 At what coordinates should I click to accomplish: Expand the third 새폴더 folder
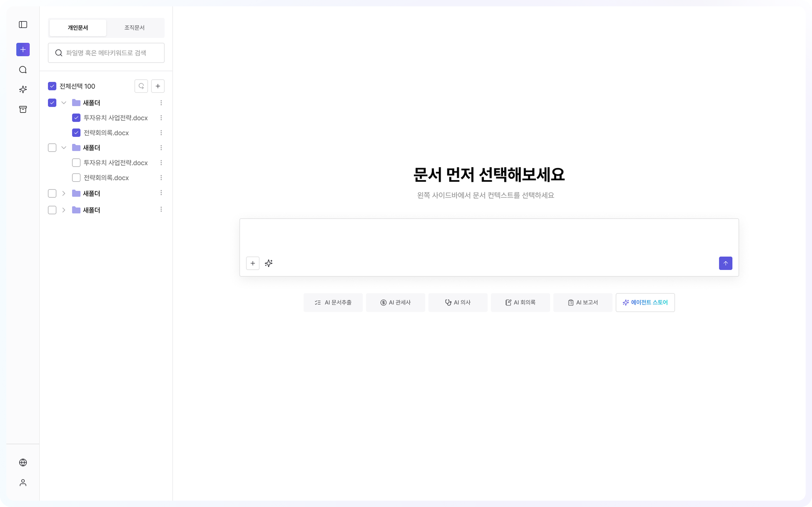[x=64, y=193]
